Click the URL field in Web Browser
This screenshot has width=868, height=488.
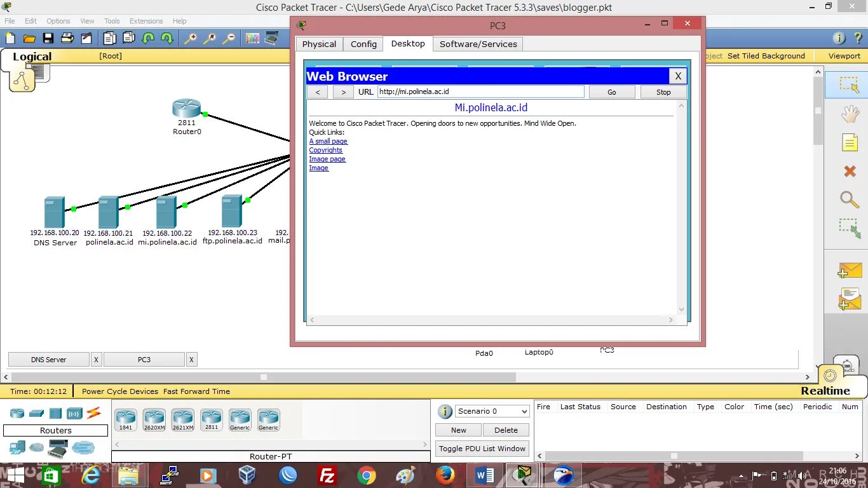[481, 91]
